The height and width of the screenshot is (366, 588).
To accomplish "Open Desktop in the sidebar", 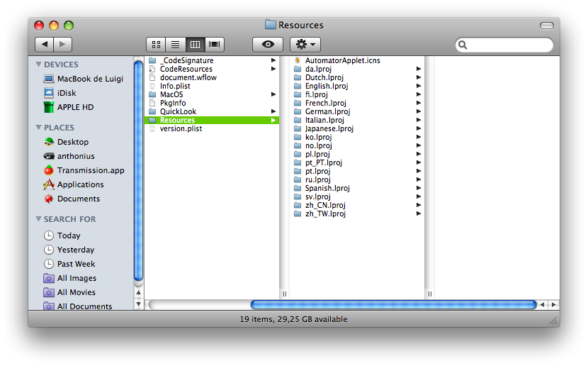I will tap(67, 142).
